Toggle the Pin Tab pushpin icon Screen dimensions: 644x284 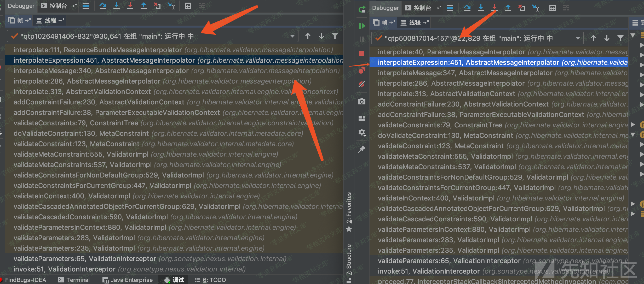[x=362, y=149]
